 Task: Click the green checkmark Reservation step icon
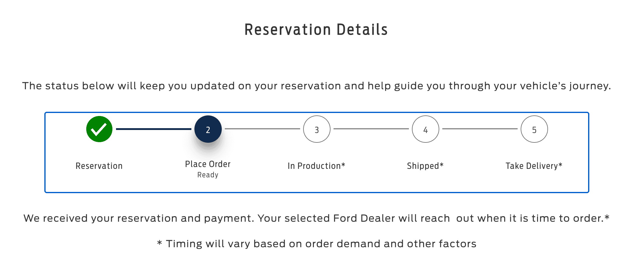click(99, 129)
